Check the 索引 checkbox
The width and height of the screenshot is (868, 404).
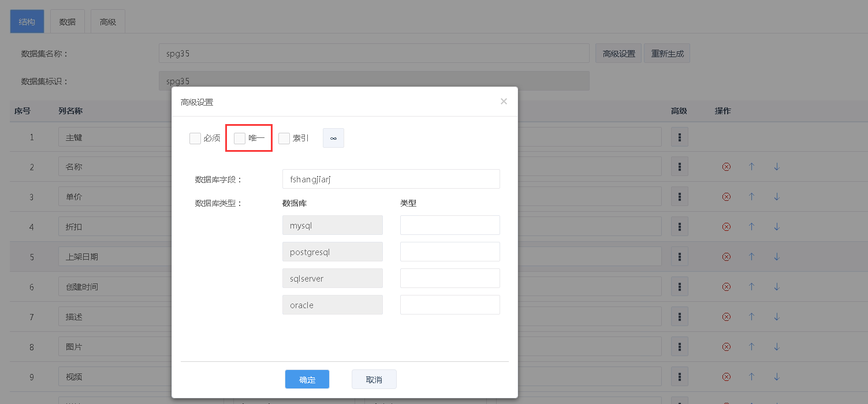tap(284, 139)
